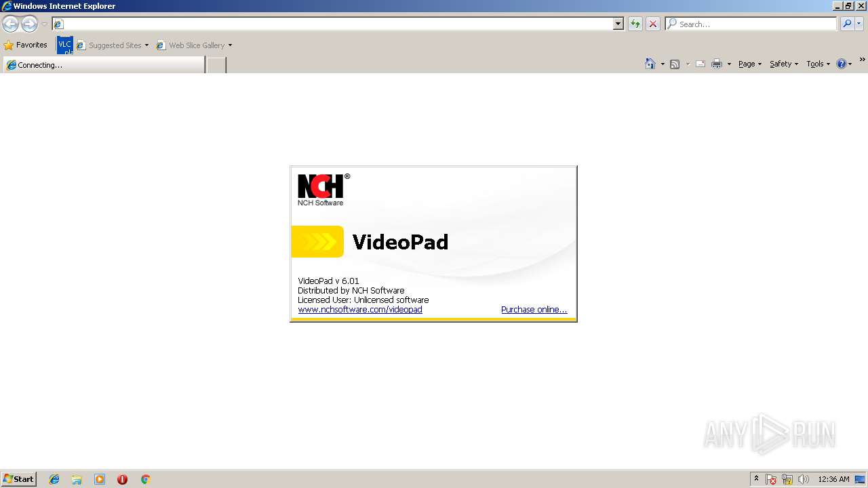Open a new blank tab

[x=216, y=65]
